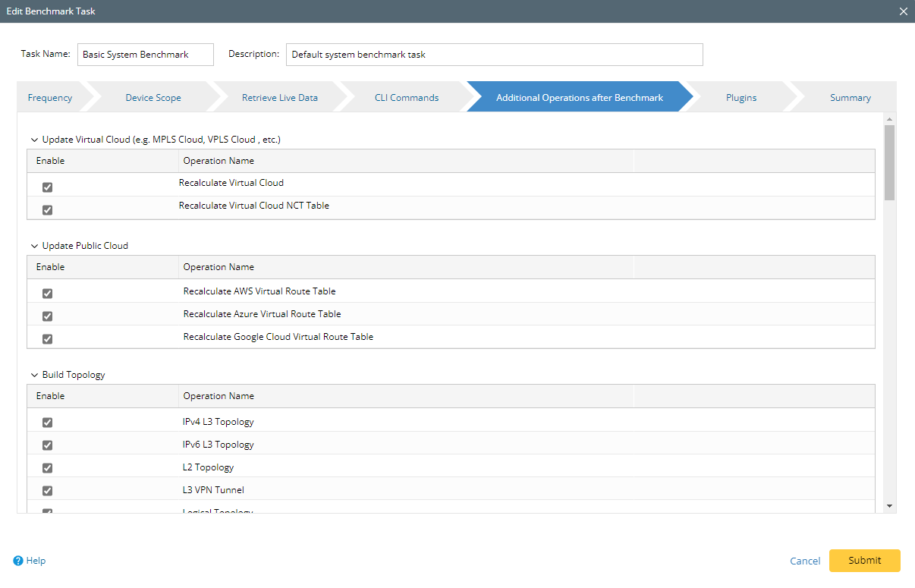Uncheck the L3 VPN Tunnel checkbox
915x588 pixels.
pos(47,490)
